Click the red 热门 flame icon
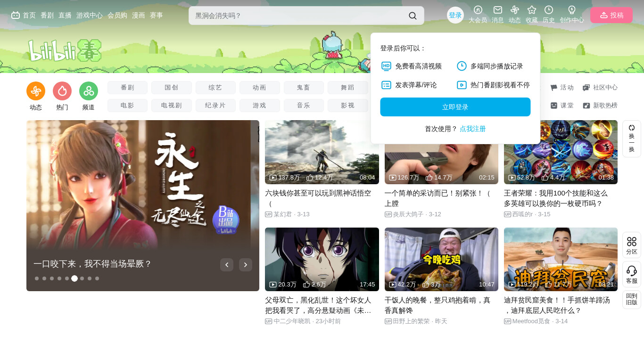This screenshot has width=644, height=343. tap(62, 91)
